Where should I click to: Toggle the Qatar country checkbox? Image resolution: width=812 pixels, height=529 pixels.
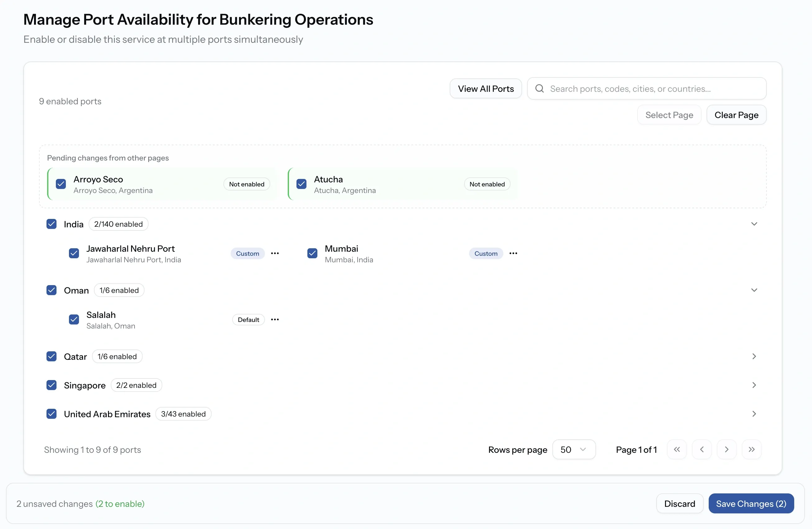pos(51,357)
